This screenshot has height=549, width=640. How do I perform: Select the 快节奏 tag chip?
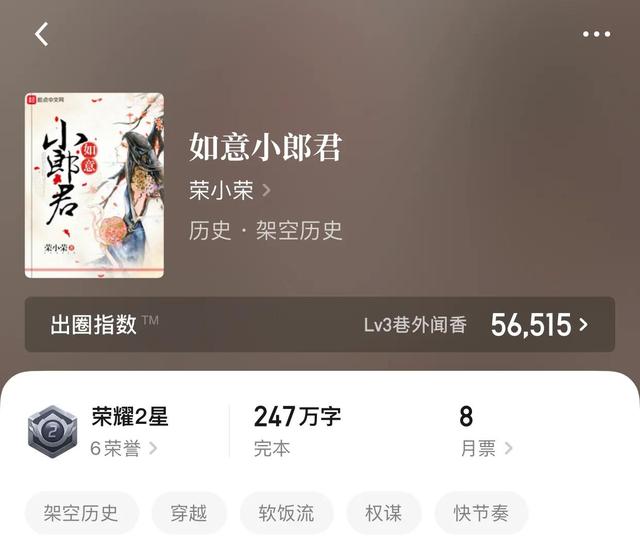coord(481,513)
